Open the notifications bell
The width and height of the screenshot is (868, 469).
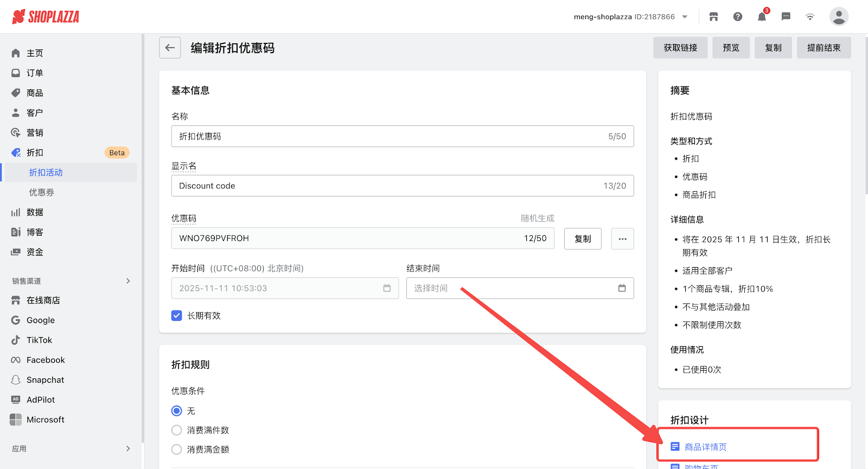tap(762, 17)
